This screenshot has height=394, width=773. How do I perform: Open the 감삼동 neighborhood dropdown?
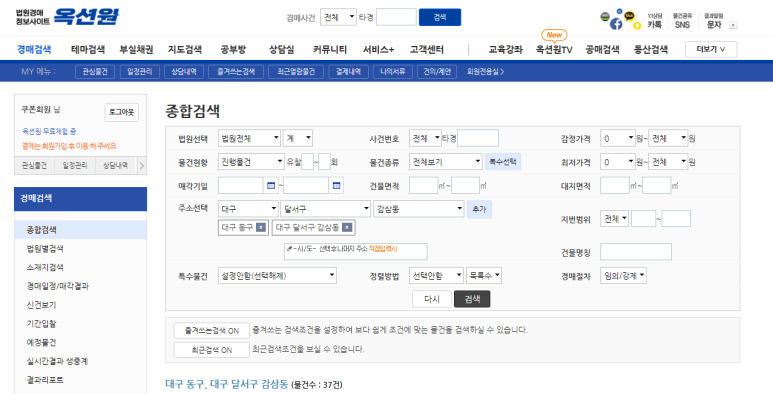coord(419,209)
